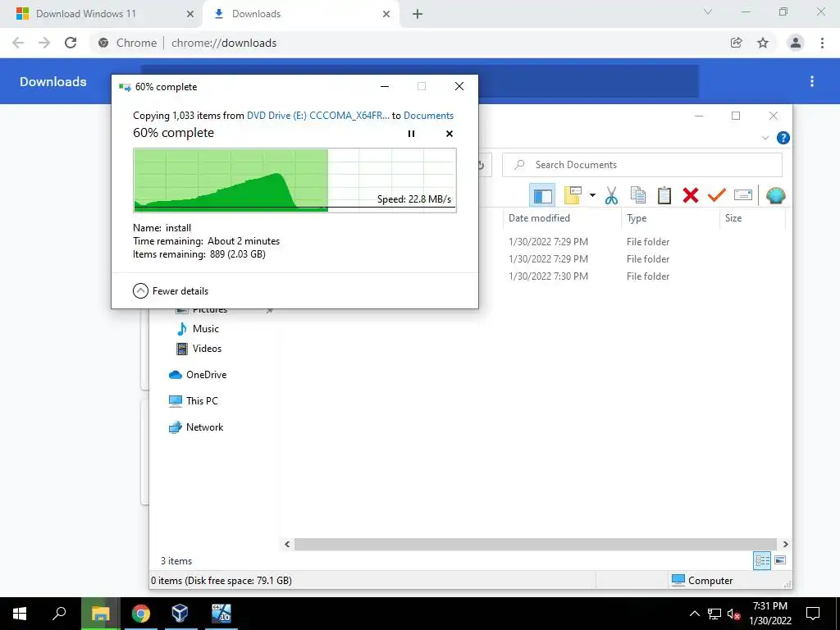
Task: Sort by Type column header
Action: [x=669, y=218]
